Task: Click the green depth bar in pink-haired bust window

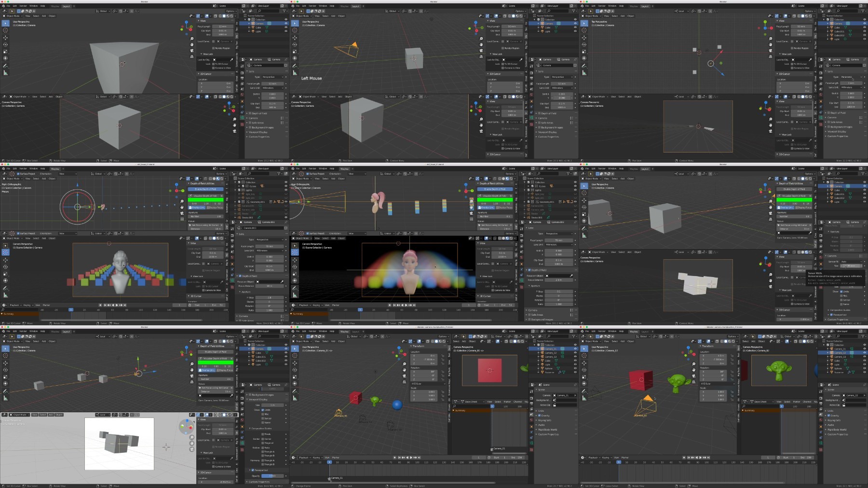Action: (495, 200)
